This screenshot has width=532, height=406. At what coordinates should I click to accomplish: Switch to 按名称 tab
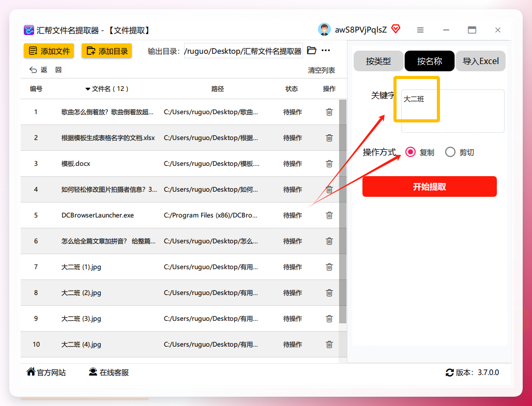coord(430,61)
